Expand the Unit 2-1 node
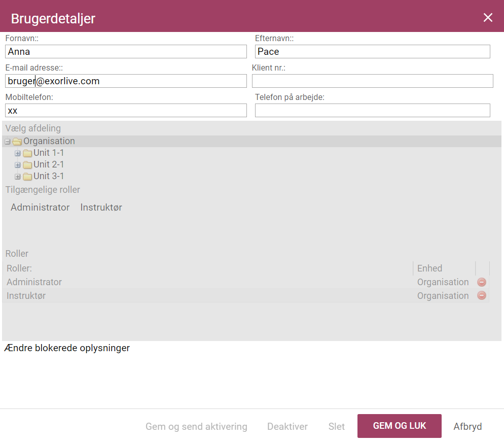Screen dimensions: 504x443 coord(18,165)
